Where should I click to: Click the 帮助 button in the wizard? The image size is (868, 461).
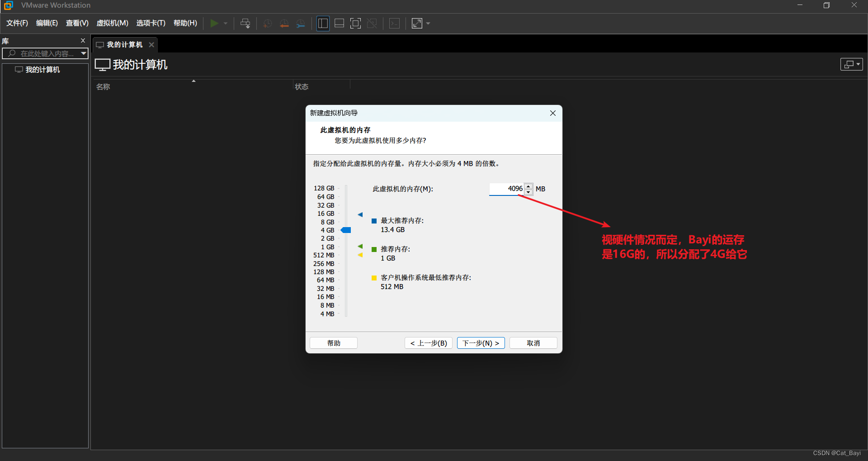coord(334,343)
